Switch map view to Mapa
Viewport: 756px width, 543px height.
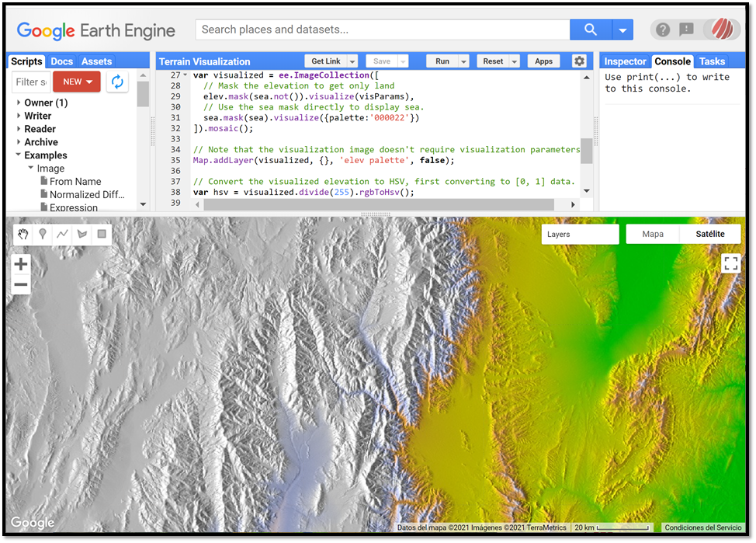653,234
